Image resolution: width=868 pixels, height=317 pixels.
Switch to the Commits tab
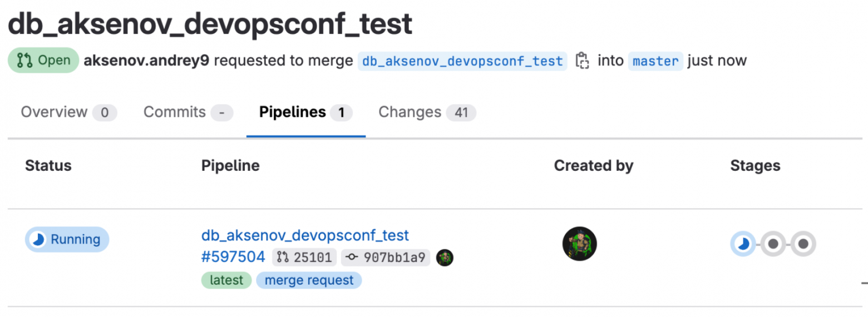click(188, 112)
